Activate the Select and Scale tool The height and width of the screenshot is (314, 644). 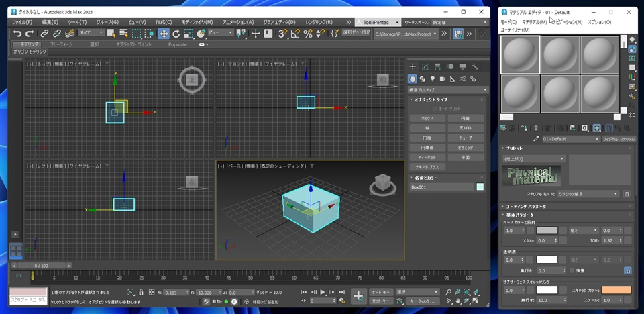tap(189, 34)
